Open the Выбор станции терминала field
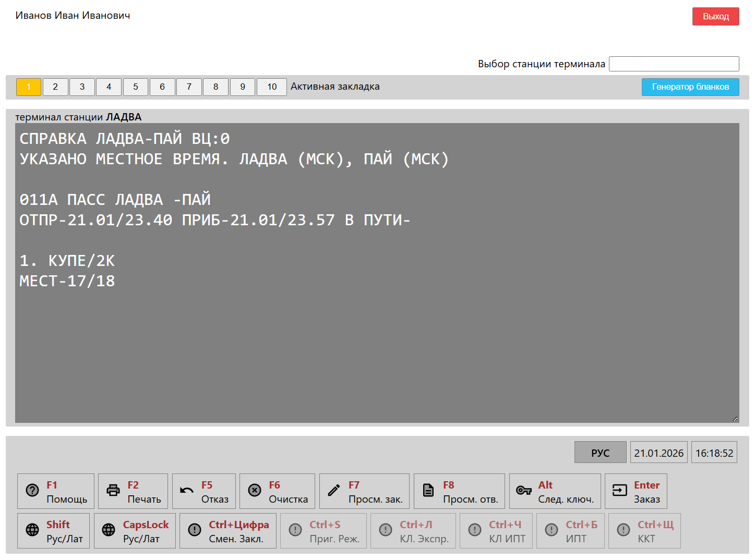Viewport: 755px width, 560px height. (x=674, y=64)
